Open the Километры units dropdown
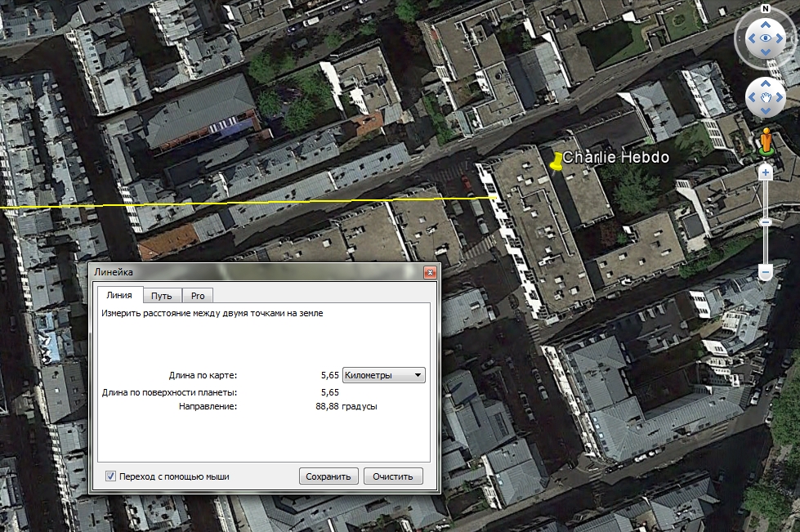Screen dimensions: 800x532 point(384,375)
